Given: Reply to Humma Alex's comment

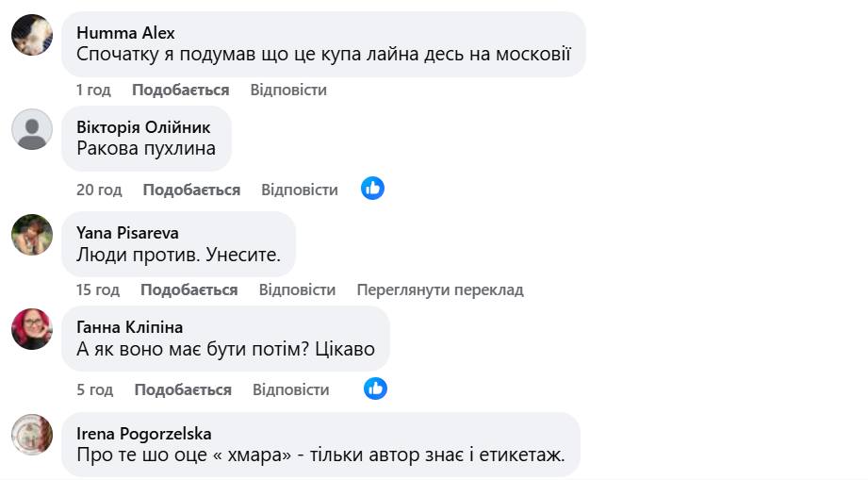Looking at the screenshot, I should 288,90.
